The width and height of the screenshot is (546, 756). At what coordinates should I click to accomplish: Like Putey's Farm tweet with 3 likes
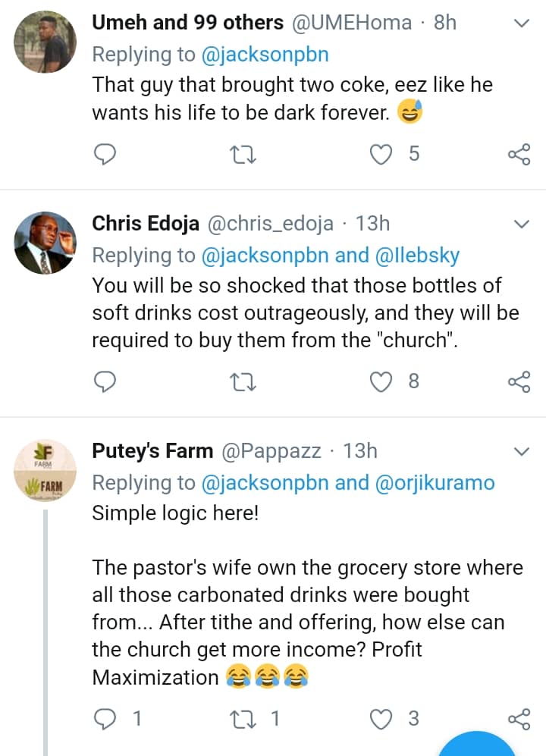coord(379,718)
